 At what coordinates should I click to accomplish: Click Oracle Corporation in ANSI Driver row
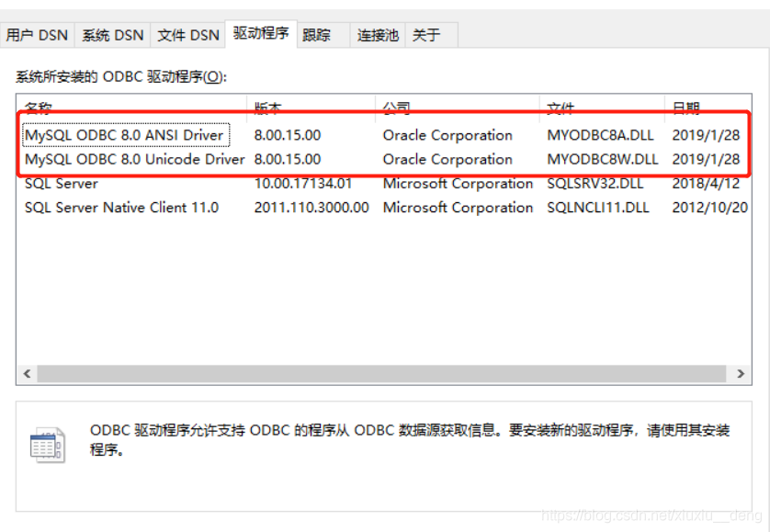(x=447, y=135)
